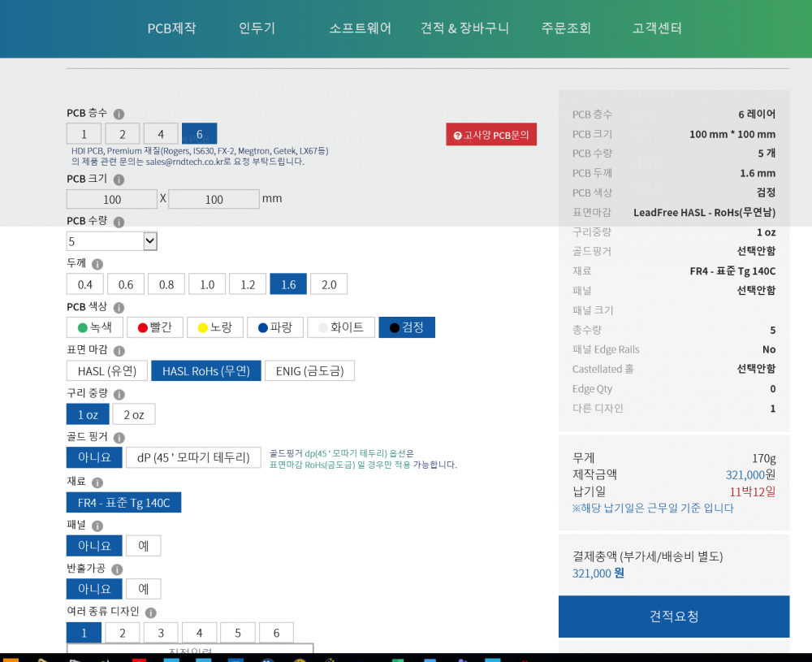Click info icon next to 표면 마감
812x662 pixels.
pos(119,351)
